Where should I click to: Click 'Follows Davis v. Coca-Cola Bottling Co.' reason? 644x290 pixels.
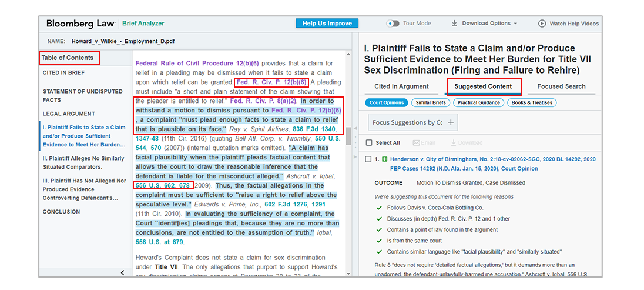[435, 208]
